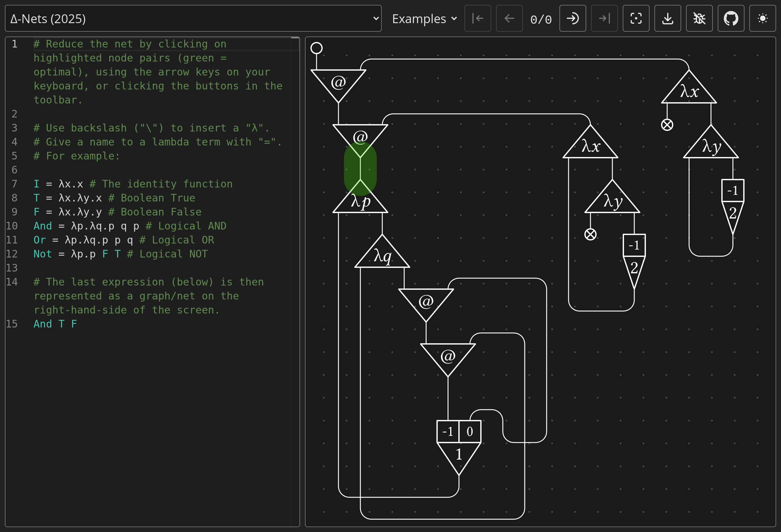The height and width of the screenshot is (532, 781).
Task: Click the 'T' definition on line 8
Action: coord(36,198)
